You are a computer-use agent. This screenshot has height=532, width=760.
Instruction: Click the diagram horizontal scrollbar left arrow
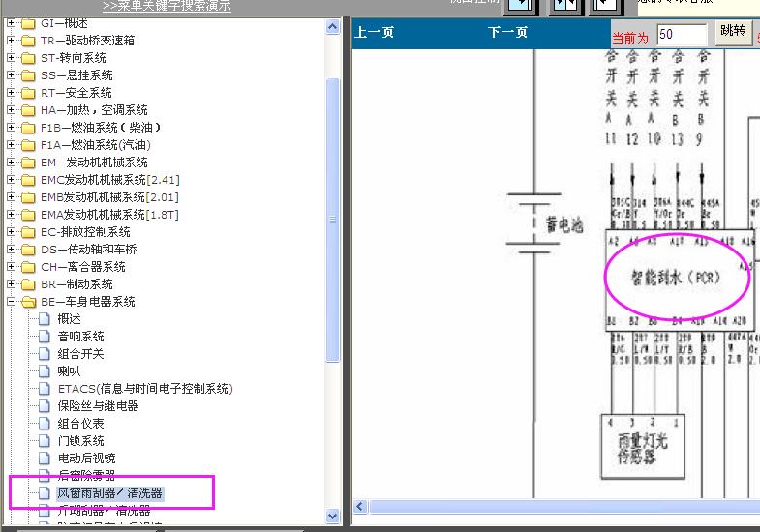(359, 507)
